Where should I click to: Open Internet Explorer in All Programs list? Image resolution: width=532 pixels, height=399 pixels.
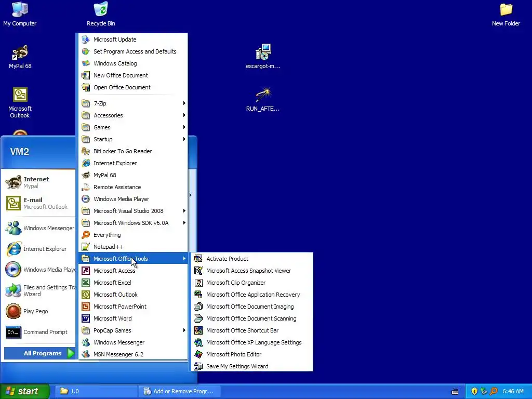[133, 163]
